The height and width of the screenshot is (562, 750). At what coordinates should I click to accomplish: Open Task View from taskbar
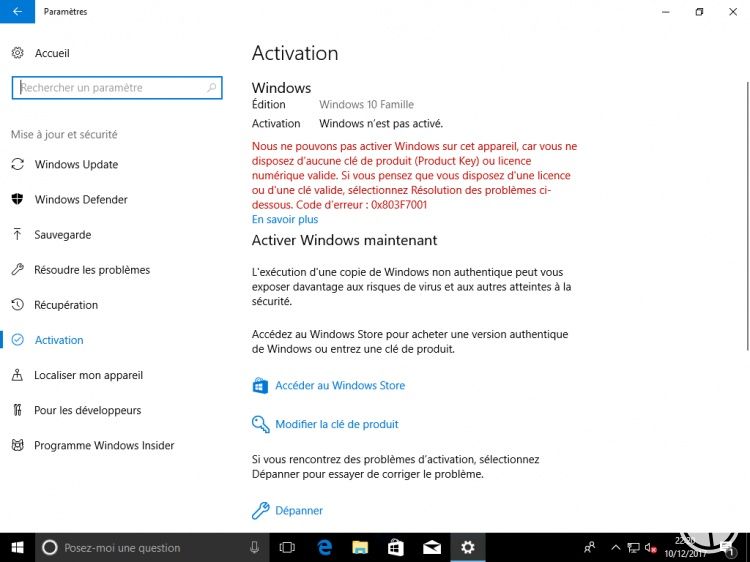pos(288,547)
